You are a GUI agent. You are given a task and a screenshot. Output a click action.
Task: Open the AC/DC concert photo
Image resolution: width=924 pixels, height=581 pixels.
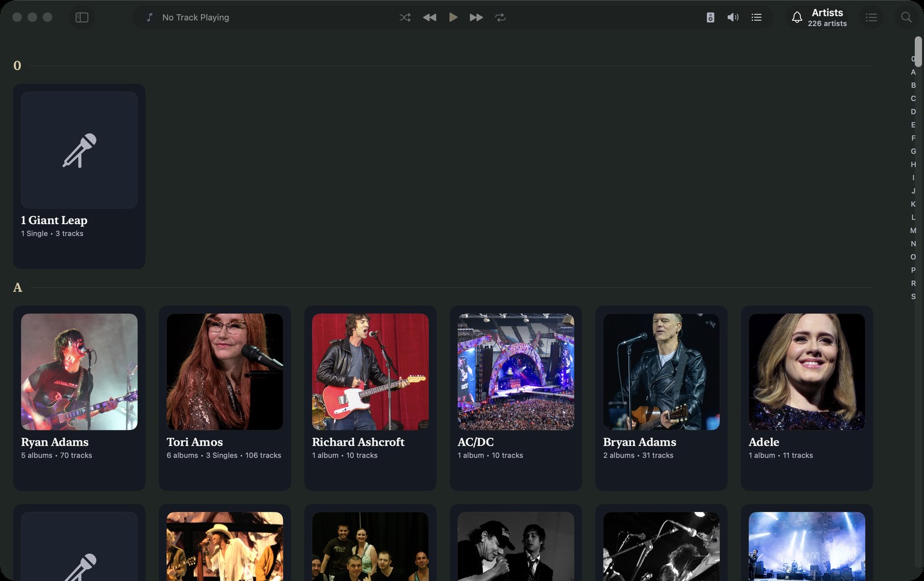(x=516, y=372)
